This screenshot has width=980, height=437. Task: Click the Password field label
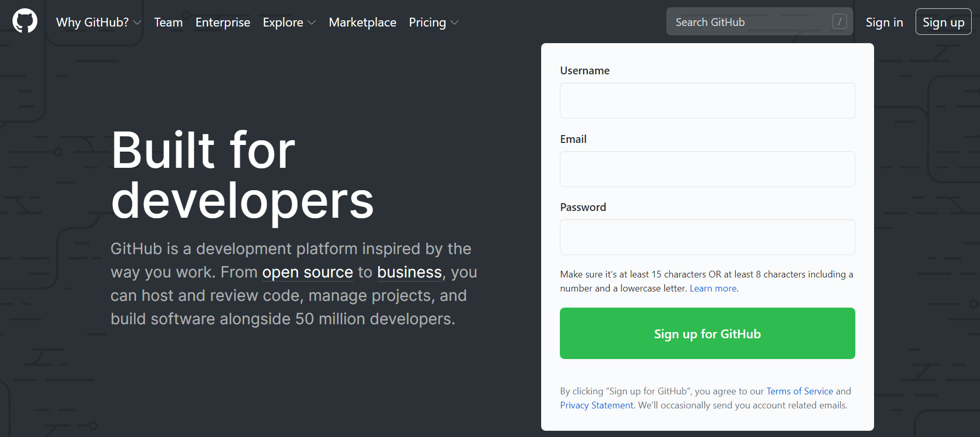(x=583, y=207)
